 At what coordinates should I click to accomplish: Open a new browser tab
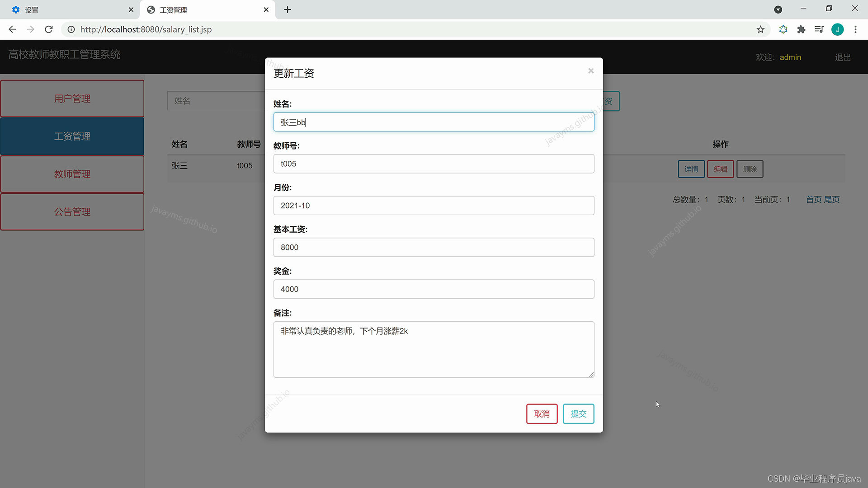point(288,9)
